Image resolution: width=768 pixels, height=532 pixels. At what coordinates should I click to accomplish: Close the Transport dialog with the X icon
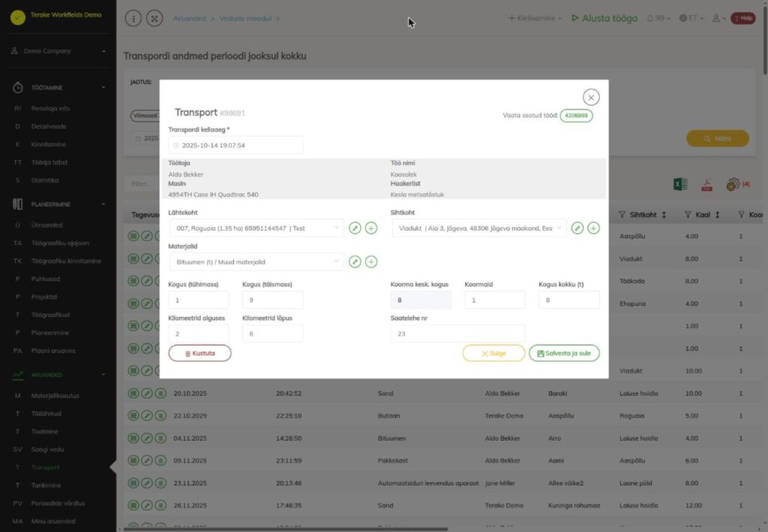591,97
